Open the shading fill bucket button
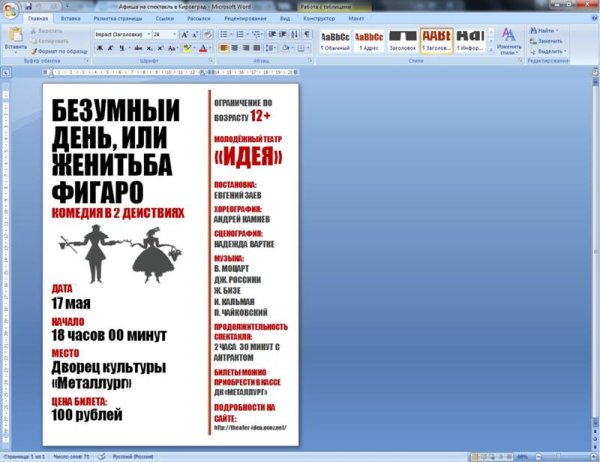Screen dimensions: 600x462 [285, 48]
